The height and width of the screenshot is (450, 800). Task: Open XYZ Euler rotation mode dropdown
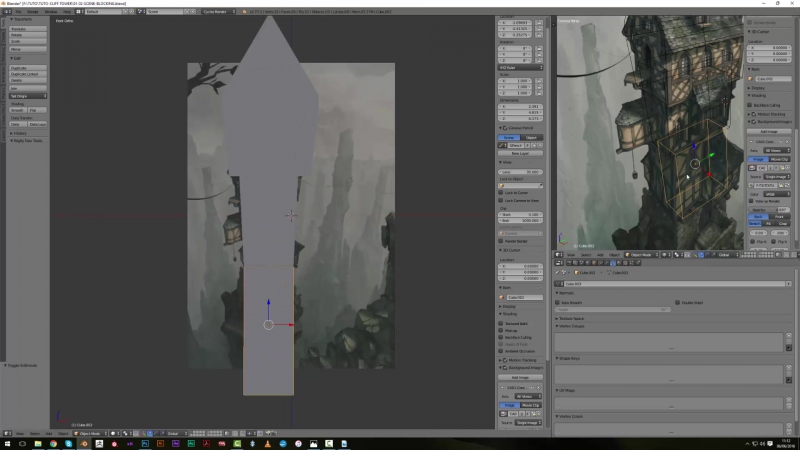520,67
